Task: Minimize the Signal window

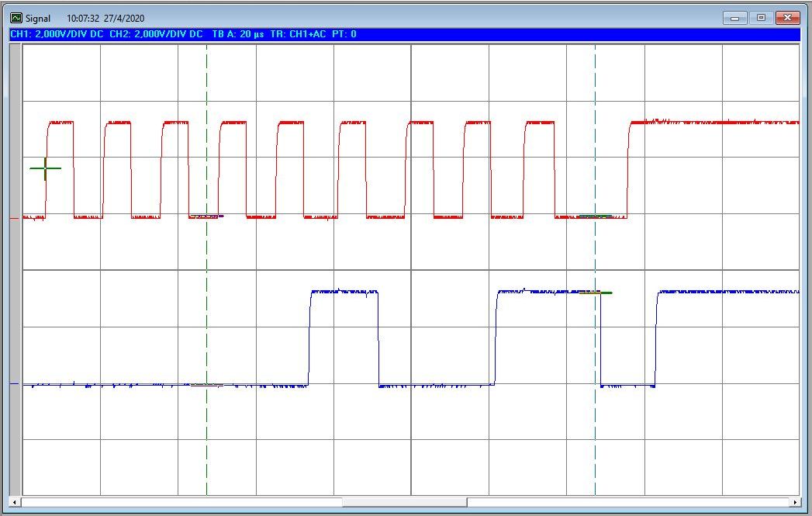Action: (735, 18)
